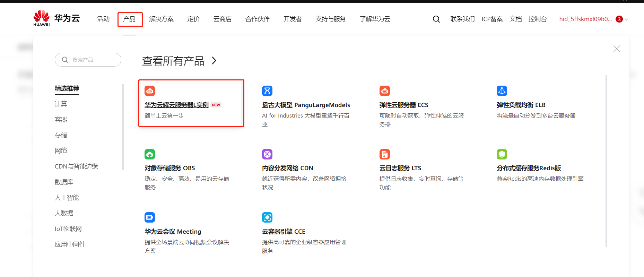Image resolution: width=644 pixels, height=277 pixels.
Task: Select the 存储 category
Action: pyautogui.click(x=61, y=135)
